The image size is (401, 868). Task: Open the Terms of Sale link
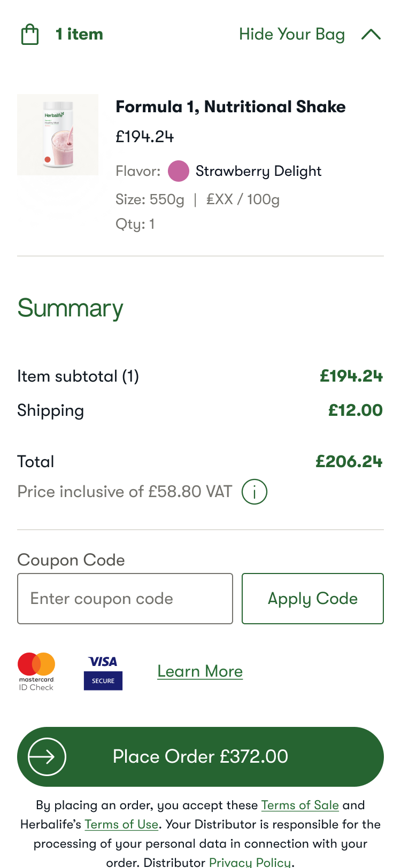pos(300,805)
